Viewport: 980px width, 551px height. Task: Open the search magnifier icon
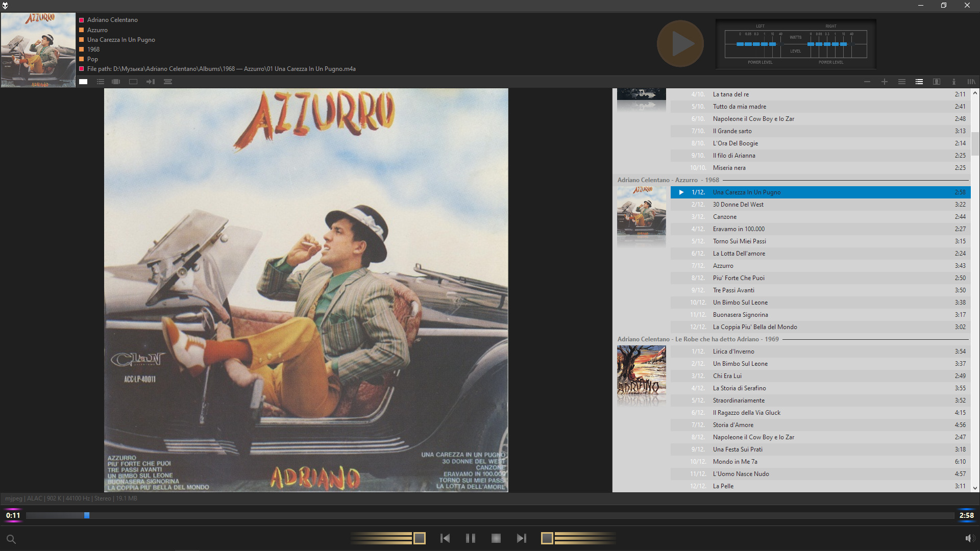(11, 539)
